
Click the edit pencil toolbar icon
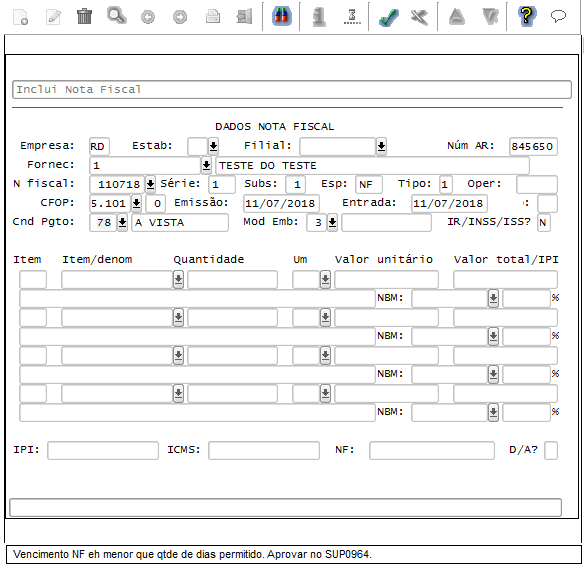pos(53,17)
